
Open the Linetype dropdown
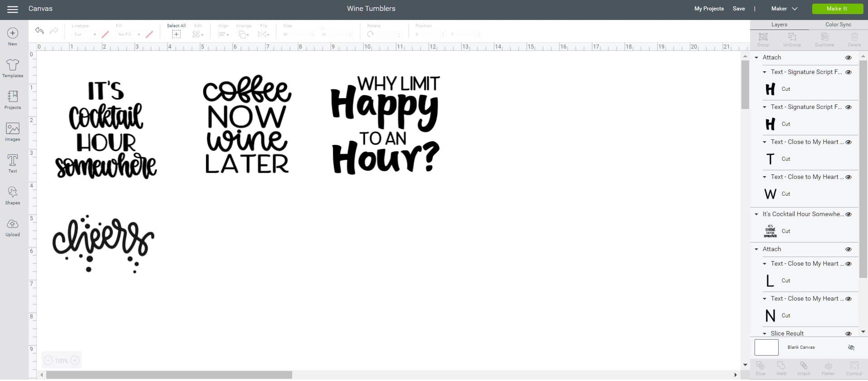pos(84,35)
